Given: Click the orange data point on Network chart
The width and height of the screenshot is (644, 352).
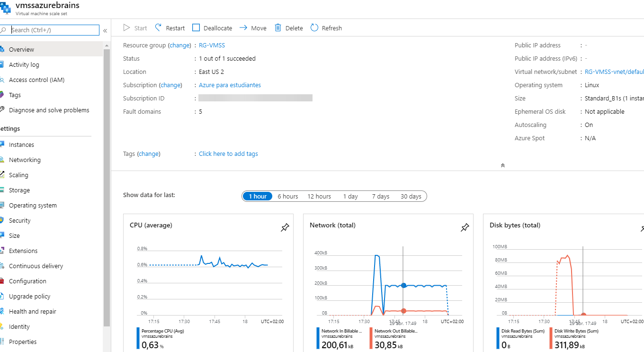Looking at the screenshot, I should coord(403,311).
